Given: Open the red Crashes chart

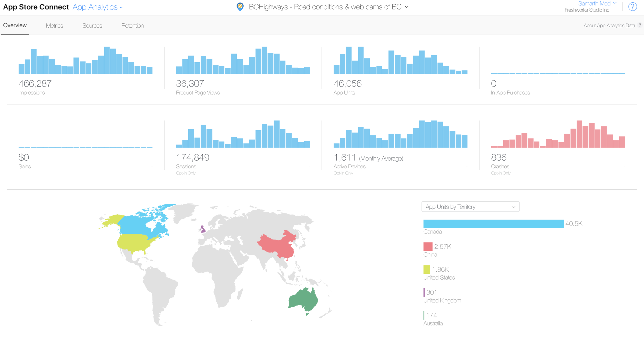Looking at the screenshot, I should (558, 134).
